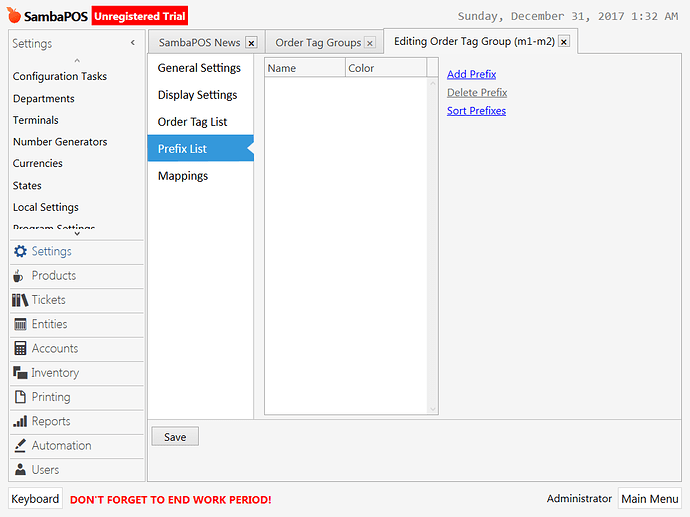Screen dimensions: 690x517
Task: Open Terminals settings
Action: coord(36,120)
